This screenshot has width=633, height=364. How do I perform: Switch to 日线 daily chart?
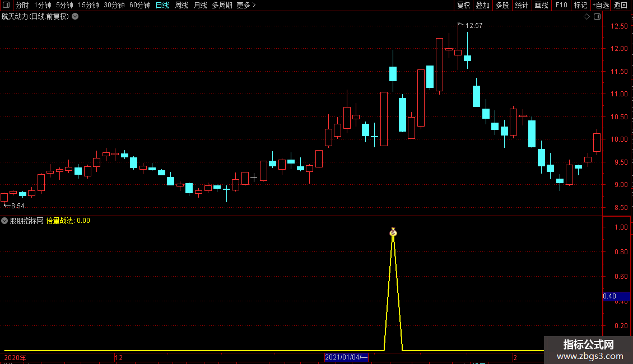(162, 5)
